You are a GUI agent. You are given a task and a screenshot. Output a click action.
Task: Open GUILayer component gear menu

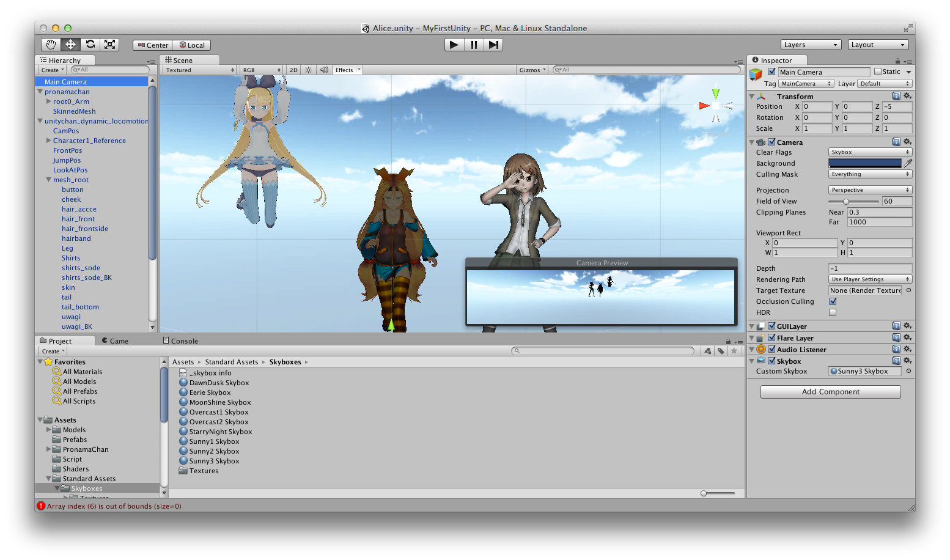click(x=908, y=326)
